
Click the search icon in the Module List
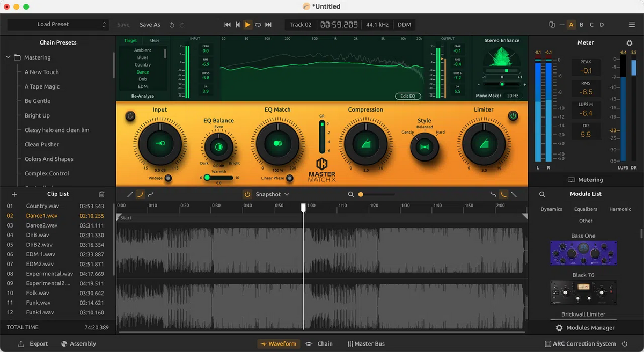pyautogui.click(x=542, y=194)
